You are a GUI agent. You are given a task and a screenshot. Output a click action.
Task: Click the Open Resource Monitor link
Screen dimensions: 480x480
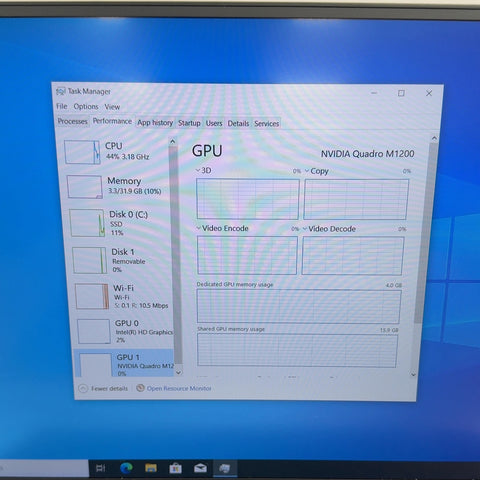coord(179,388)
